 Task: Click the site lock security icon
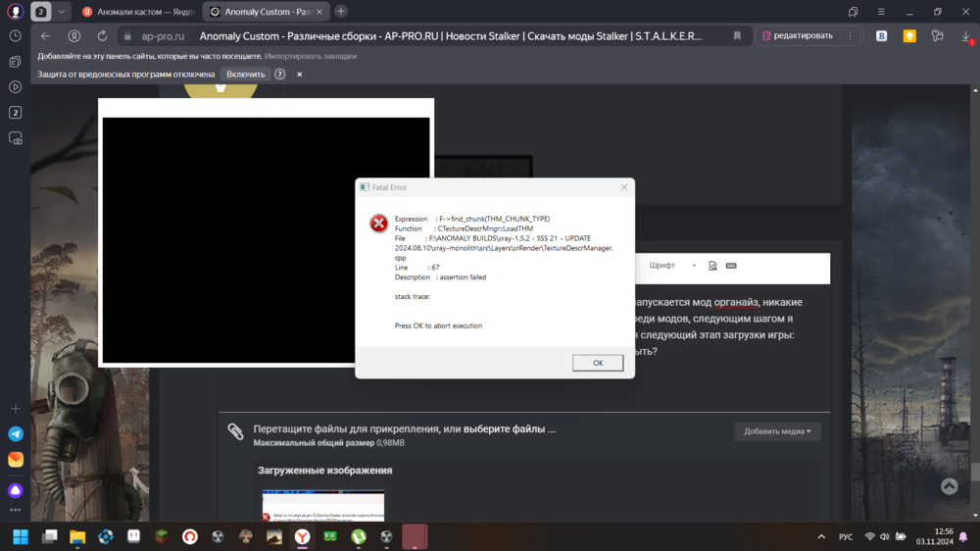point(127,36)
